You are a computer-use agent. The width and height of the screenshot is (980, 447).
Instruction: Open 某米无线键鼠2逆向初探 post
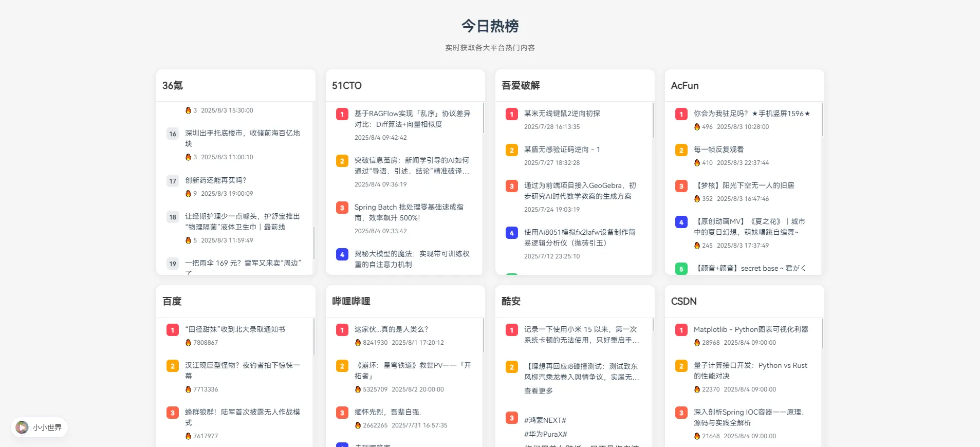[x=562, y=114]
